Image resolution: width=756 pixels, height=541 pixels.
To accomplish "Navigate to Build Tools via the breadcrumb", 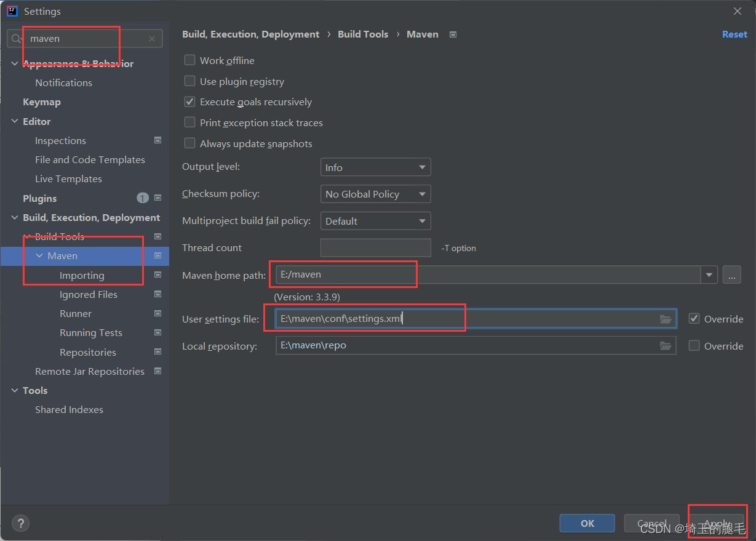I will (x=363, y=34).
